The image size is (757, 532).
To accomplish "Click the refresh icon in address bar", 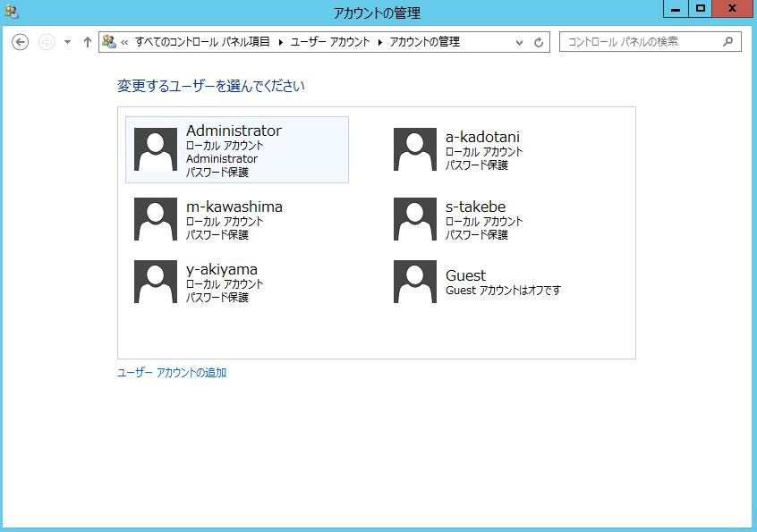I will click(x=537, y=41).
